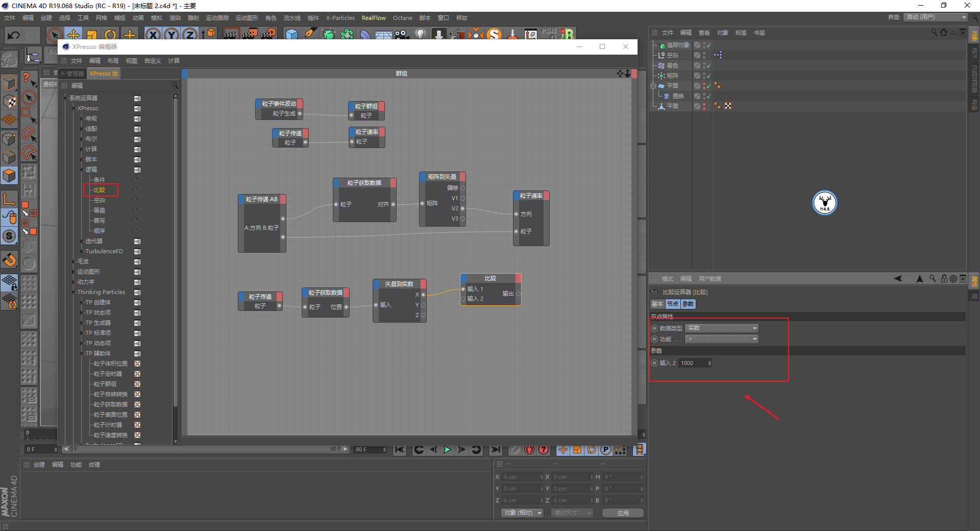980x531 pixels.
Task: Open the 界面 layout dropdown
Action: 936,17
